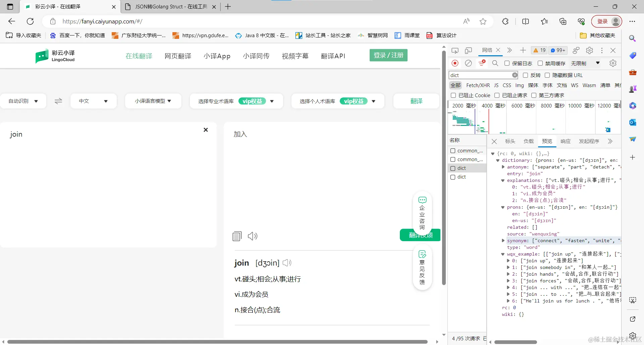Screen dimensions: 644x345
Task: Play pronunciation of 'join'
Action: point(287,263)
